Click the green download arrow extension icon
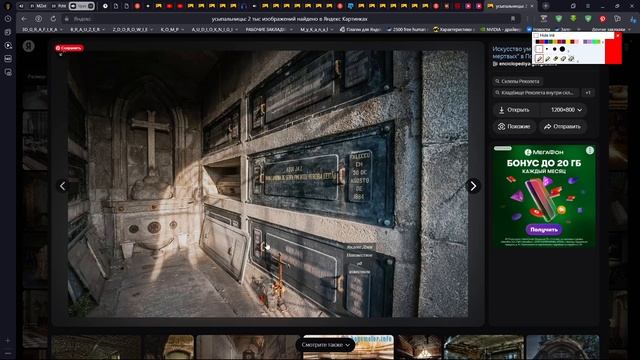Viewport: 640px width, 360px height. pos(573,19)
